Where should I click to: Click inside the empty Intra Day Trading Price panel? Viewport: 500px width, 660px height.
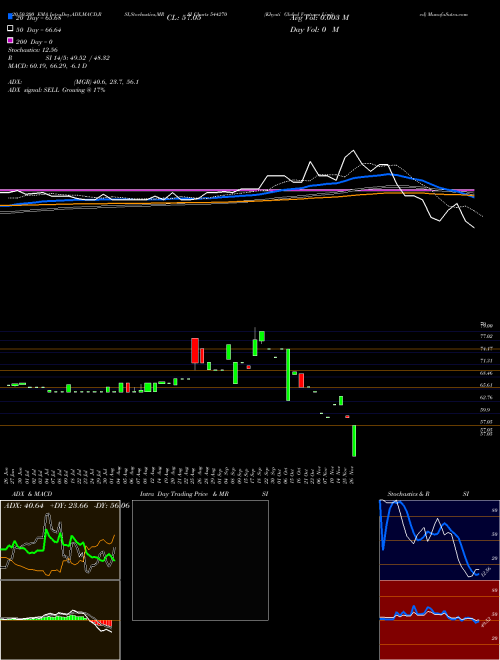(x=200, y=560)
